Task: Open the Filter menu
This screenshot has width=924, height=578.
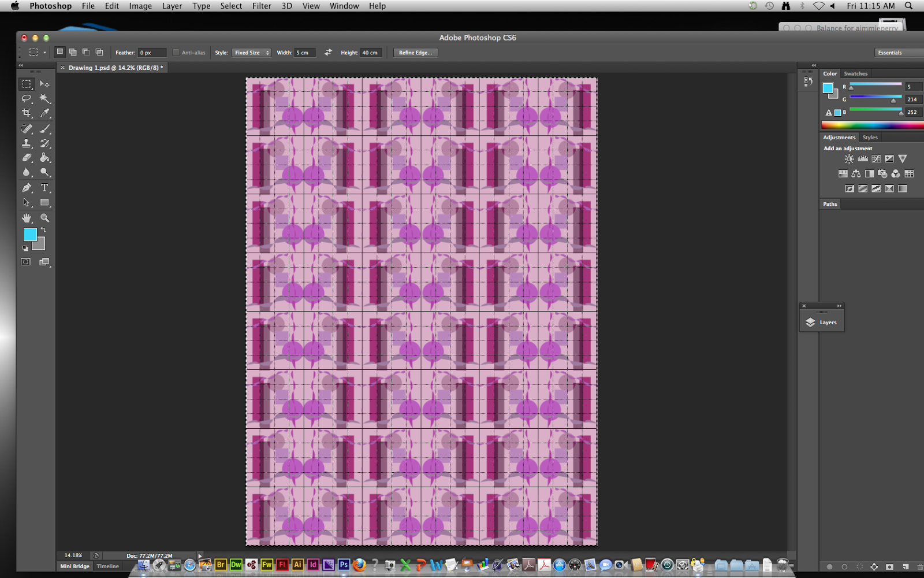Action: click(x=262, y=6)
